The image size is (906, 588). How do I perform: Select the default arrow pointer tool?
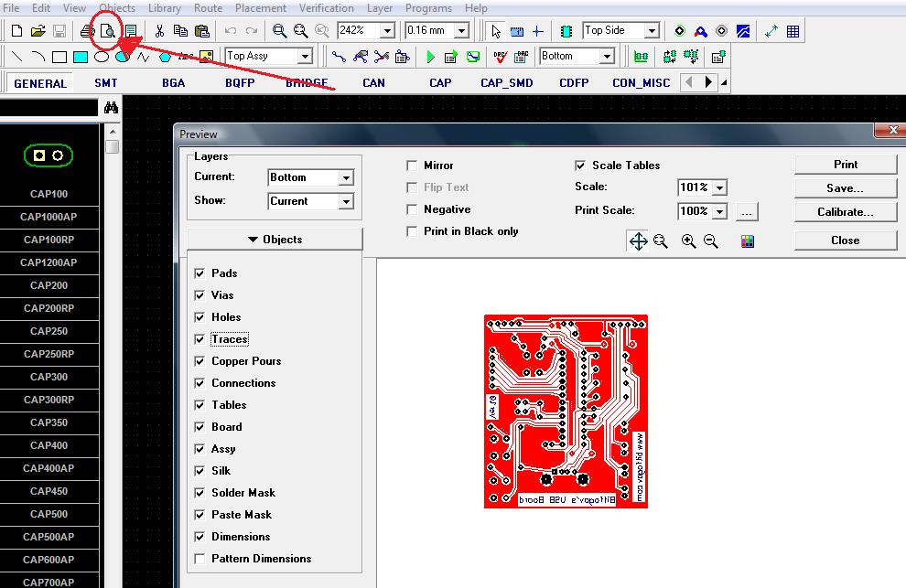(496, 31)
